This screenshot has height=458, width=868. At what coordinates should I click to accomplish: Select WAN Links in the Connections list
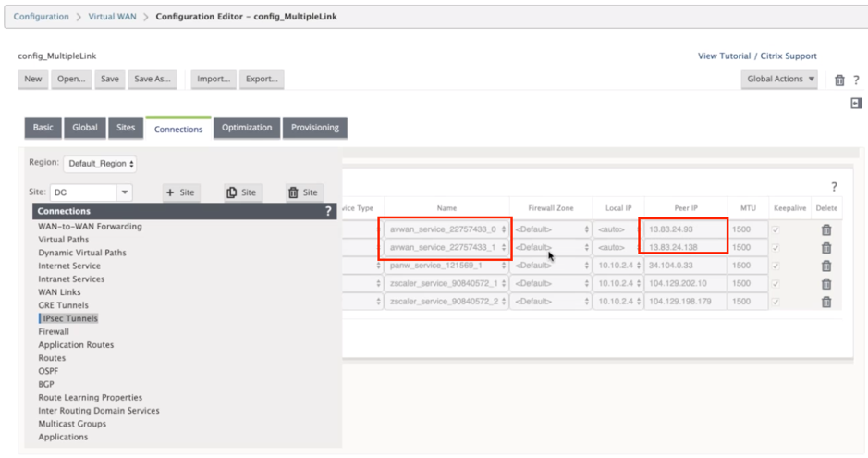click(x=59, y=291)
